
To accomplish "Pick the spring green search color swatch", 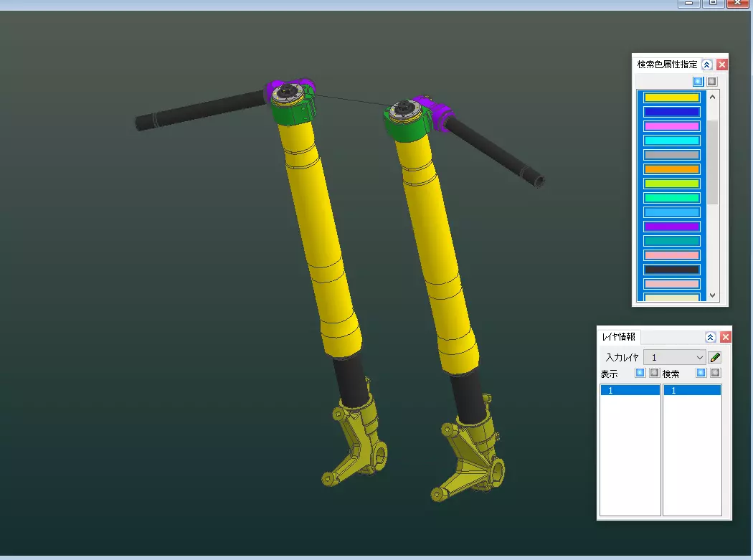I will pos(671,198).
